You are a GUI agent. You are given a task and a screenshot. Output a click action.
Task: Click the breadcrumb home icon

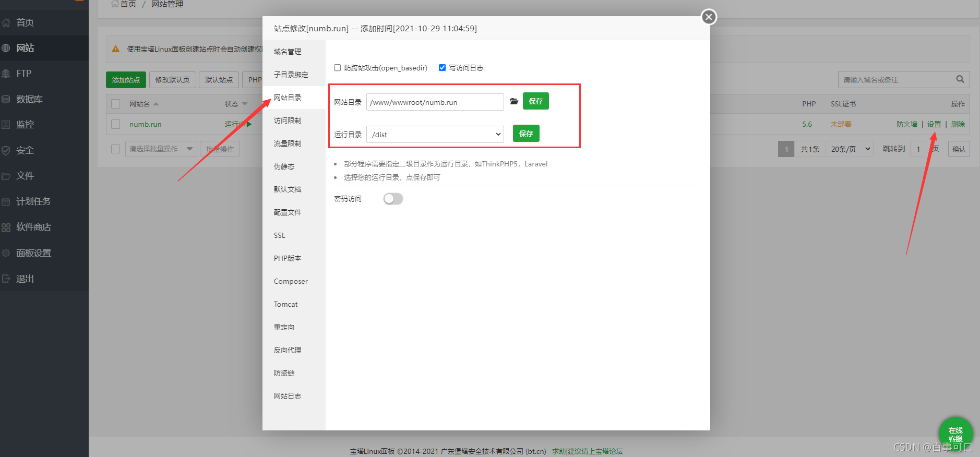(115, 4)
